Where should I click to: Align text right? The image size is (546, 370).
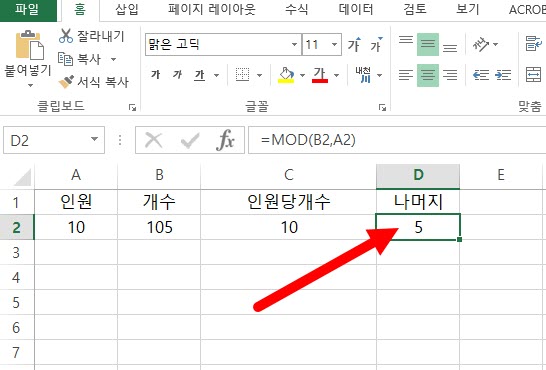450,75
